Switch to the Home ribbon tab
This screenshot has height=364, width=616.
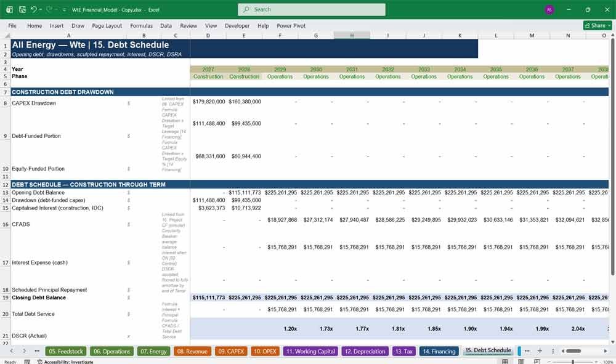click(x=34, y=25)
